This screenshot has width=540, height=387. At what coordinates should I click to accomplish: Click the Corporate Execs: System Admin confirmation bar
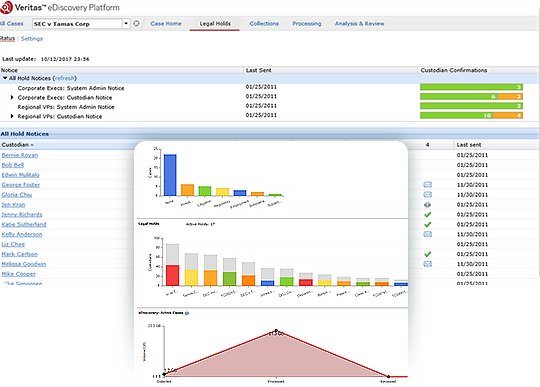coord(471,87)
